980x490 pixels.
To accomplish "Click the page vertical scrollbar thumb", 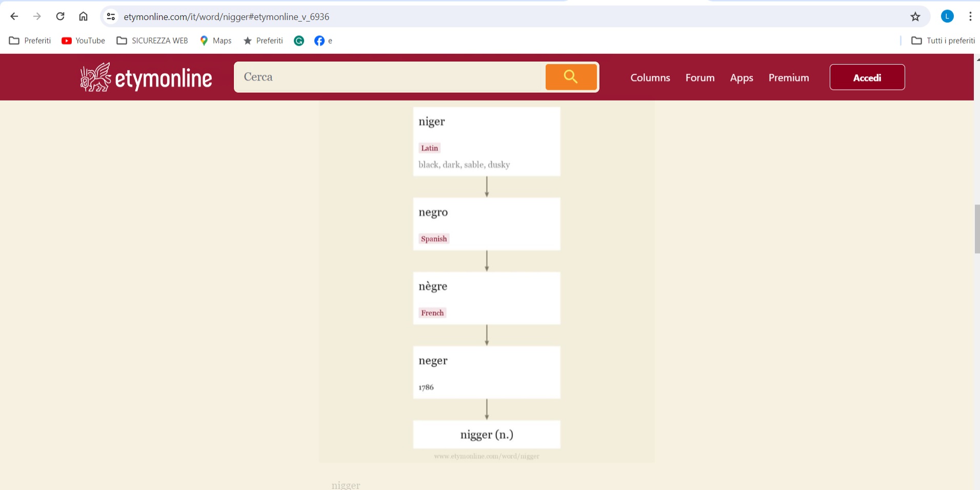I will tap(977, 229).
